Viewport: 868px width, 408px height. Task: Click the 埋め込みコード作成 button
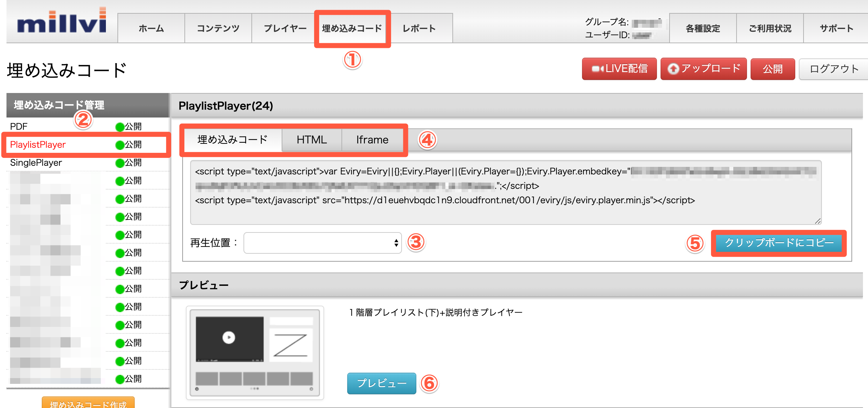tap(88, 403)
